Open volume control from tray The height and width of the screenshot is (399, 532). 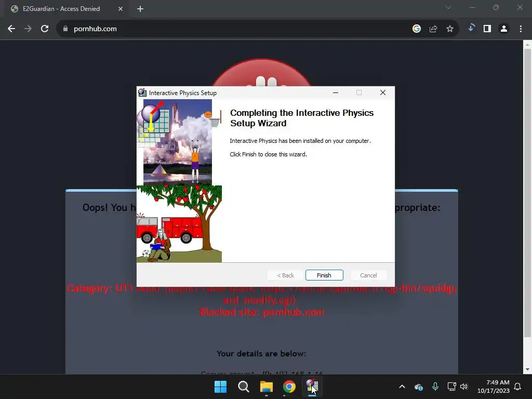[464, 387]
